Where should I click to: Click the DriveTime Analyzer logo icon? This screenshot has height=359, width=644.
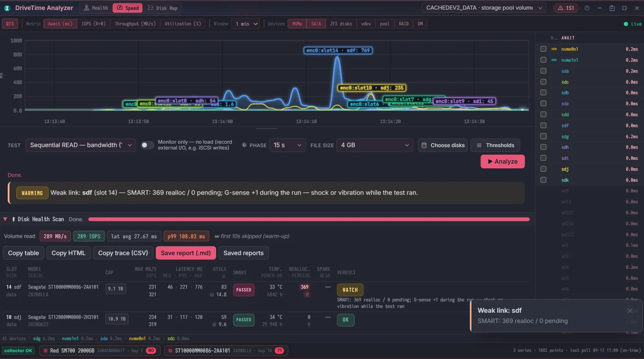point(7,8)
